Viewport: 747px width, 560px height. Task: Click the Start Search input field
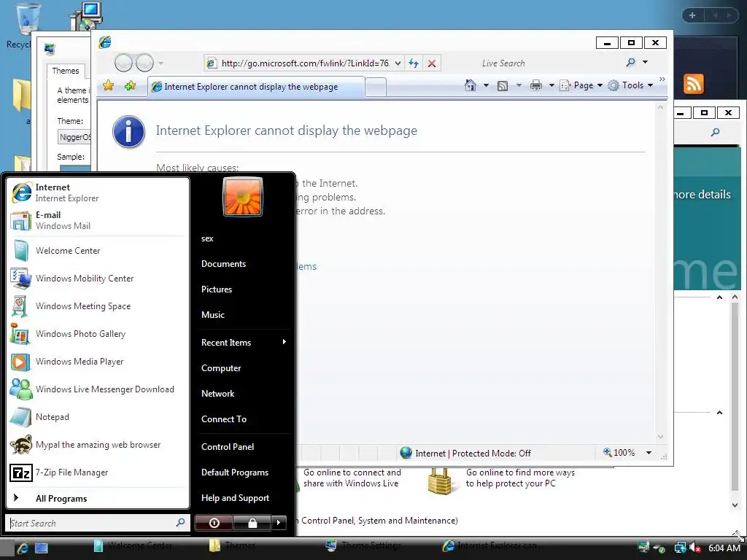pyautogui.click(x=91, y=523)
